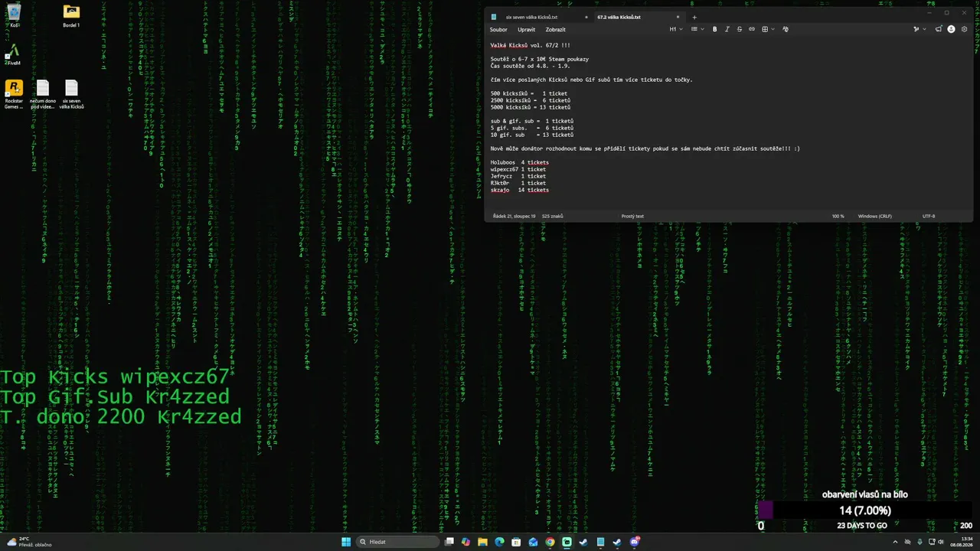Open Outlook mail from the taskbar

tap(533, 542)
